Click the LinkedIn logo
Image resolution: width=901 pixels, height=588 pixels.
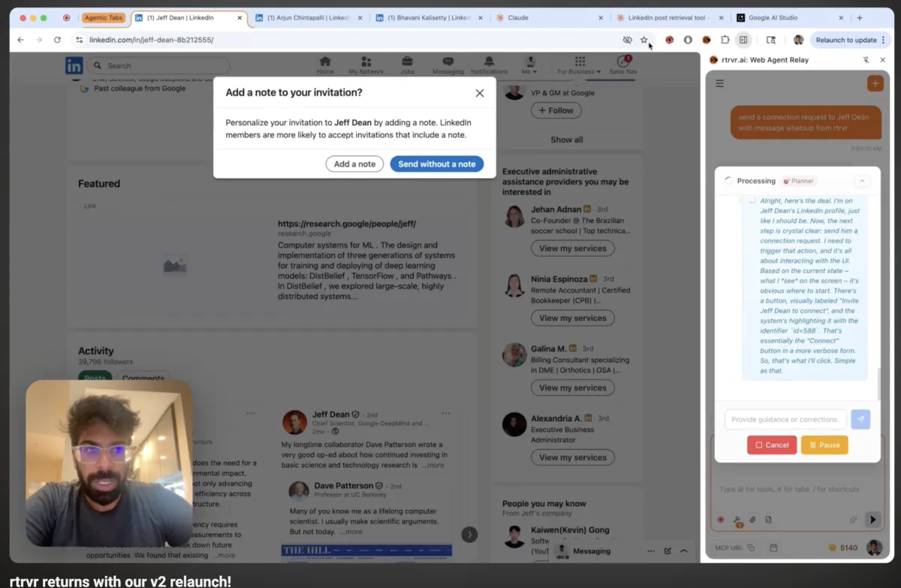click(x=74, y=66)
